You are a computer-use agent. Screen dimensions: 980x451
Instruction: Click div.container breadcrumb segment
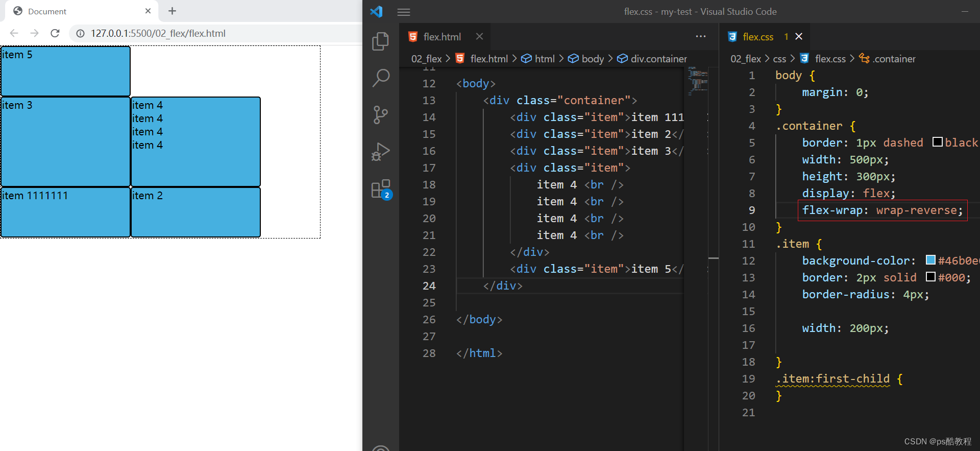click(658, 59)
